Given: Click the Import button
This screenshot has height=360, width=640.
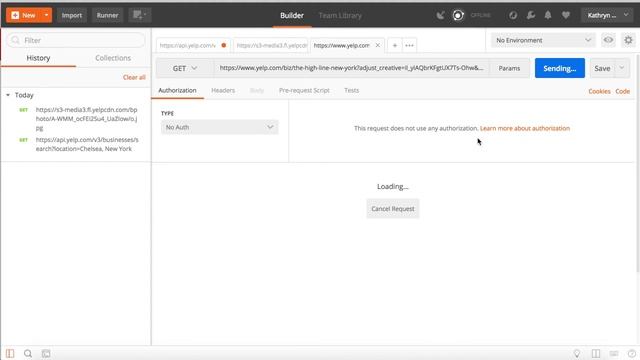Looking at the screenshot, I should [72, 16].
